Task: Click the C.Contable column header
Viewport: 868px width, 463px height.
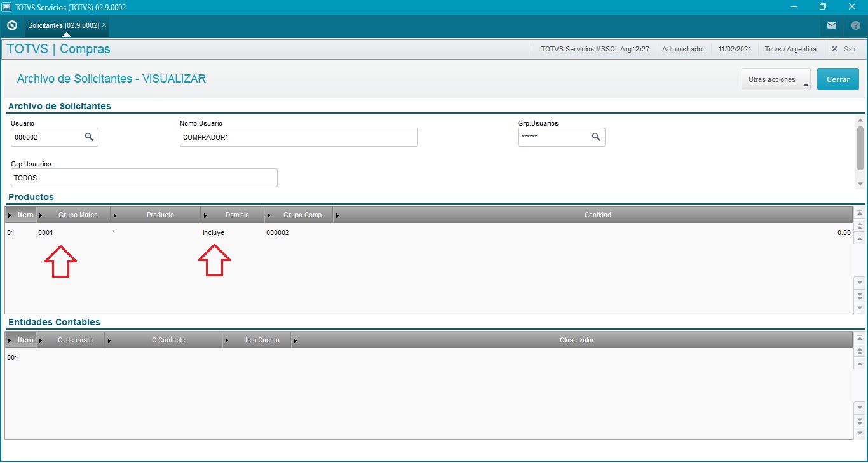Action: tap(164, 340)
